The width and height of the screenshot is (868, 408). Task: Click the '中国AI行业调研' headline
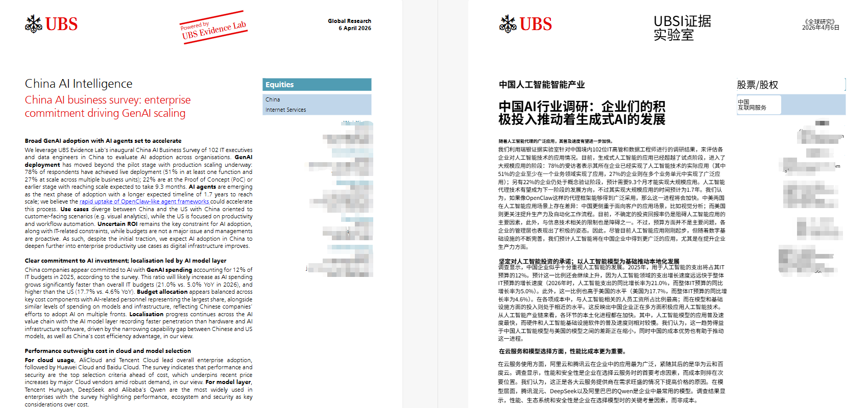pos(582,113)
